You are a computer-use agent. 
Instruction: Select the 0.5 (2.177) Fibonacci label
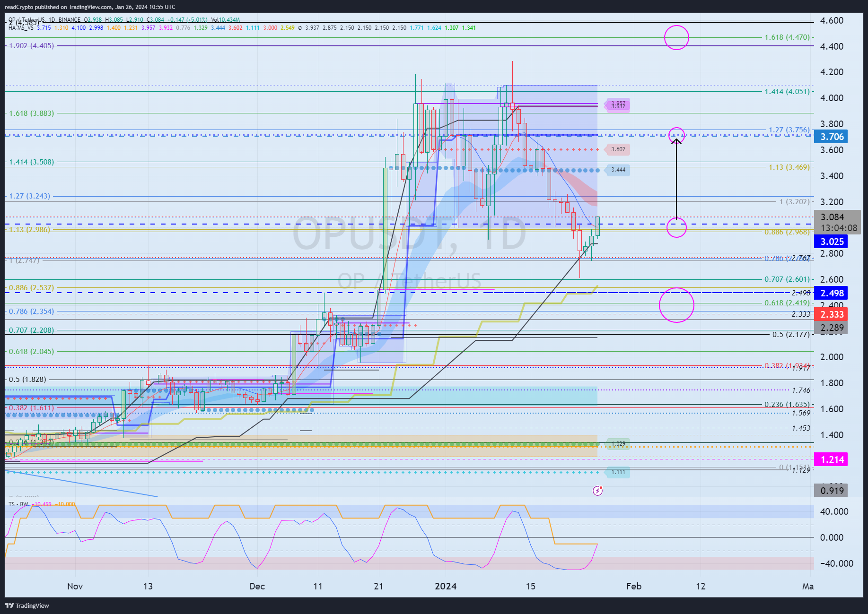[x=791, y=335]
